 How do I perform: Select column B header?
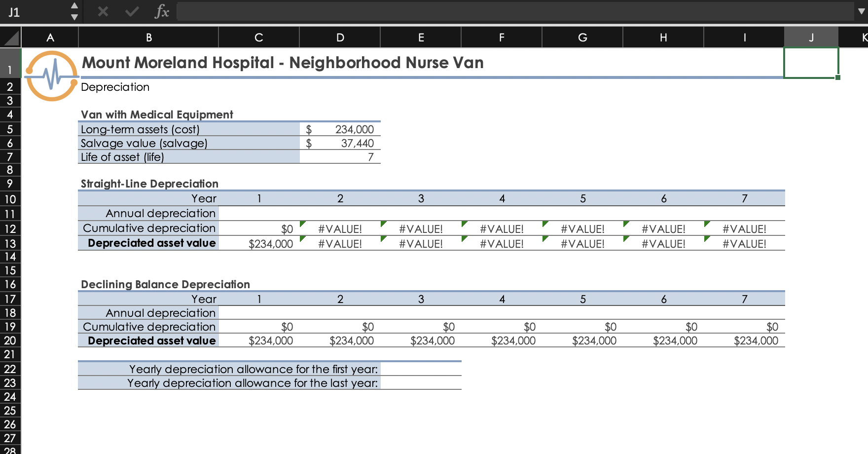(148, 38)
